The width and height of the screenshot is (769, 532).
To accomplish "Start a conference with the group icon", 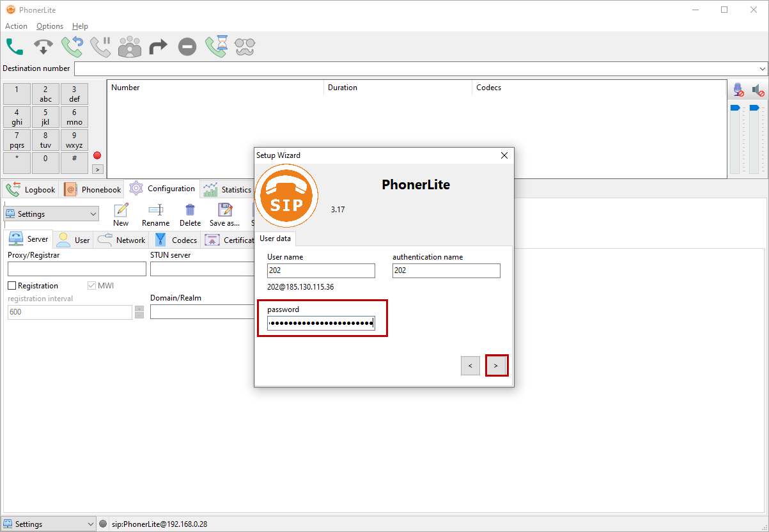I will [130, 47].
